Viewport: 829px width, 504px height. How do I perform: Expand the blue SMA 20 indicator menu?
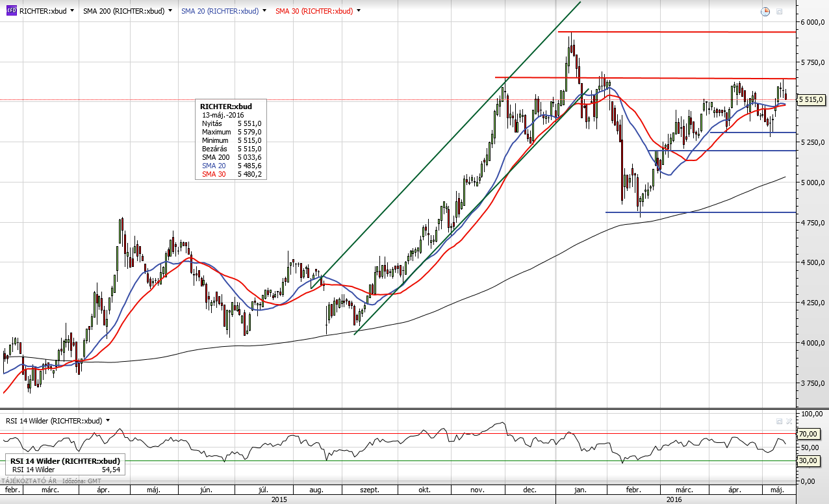(264, 11)
